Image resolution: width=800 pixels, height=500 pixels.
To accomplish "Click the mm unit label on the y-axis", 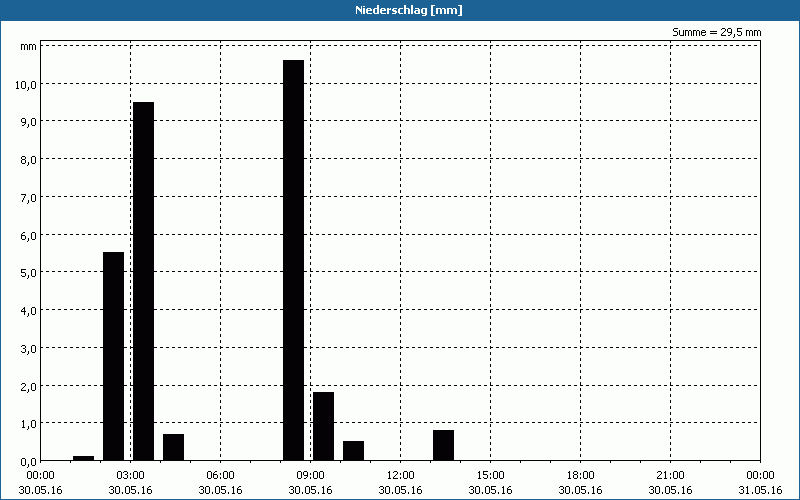I will pos(28,47).
